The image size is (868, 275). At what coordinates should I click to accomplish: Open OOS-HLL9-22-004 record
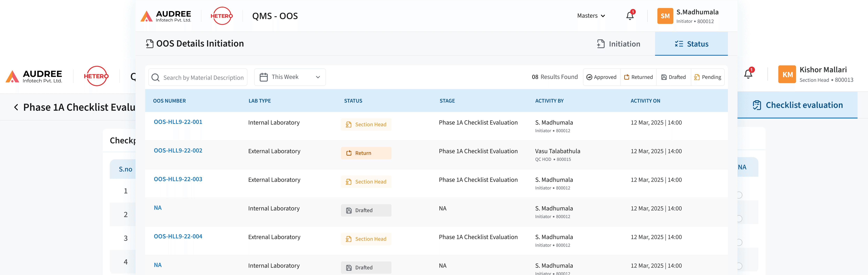pos(178,236)
